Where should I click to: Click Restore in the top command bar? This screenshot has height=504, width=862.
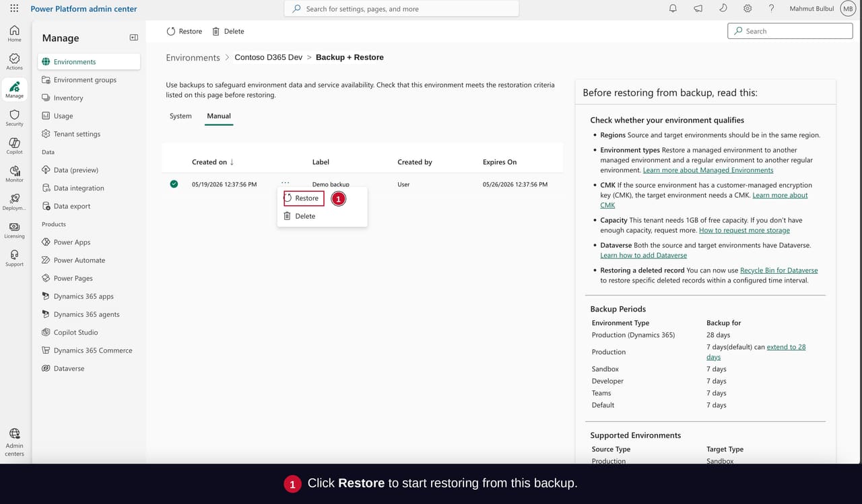click(x=185, y=31)
